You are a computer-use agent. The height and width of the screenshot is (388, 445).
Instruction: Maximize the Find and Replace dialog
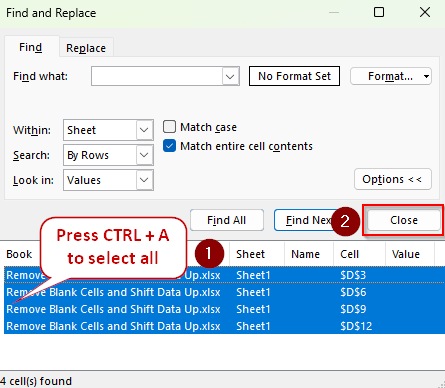tap(379, 12)
